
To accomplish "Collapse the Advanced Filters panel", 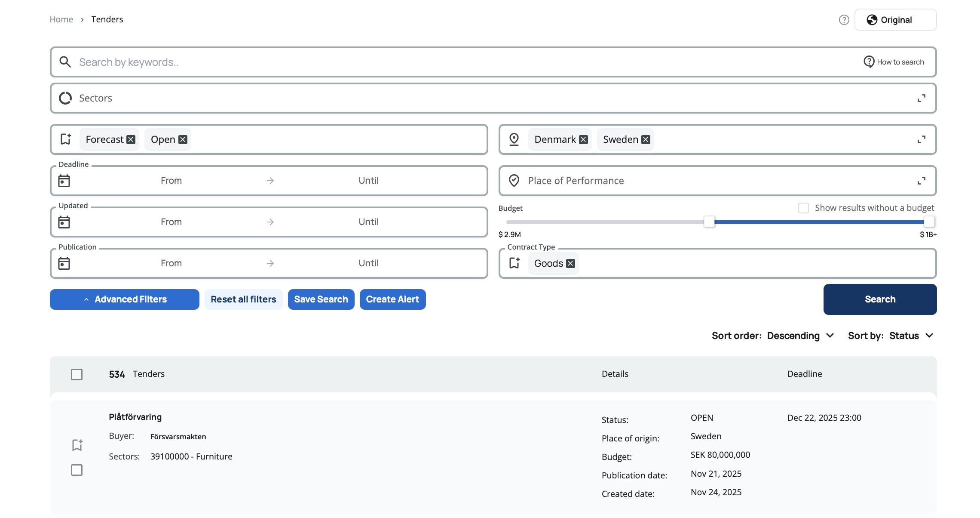I will point(125,299).
